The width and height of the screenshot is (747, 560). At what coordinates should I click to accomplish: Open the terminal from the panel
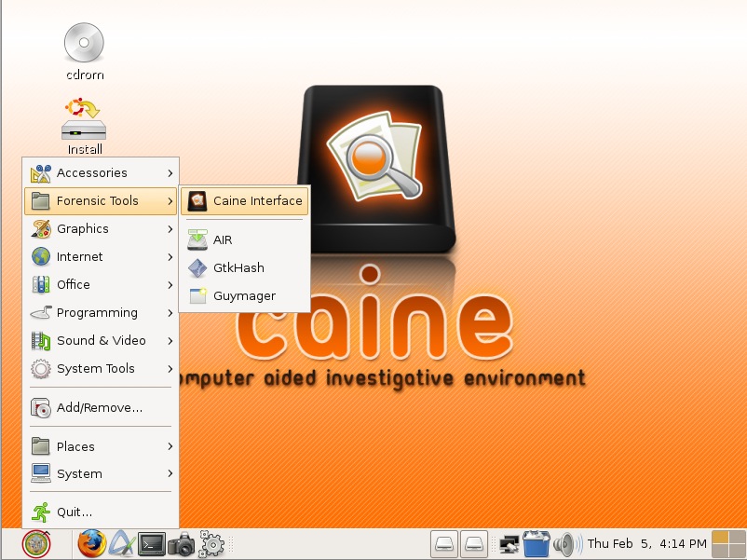(152, 544)
